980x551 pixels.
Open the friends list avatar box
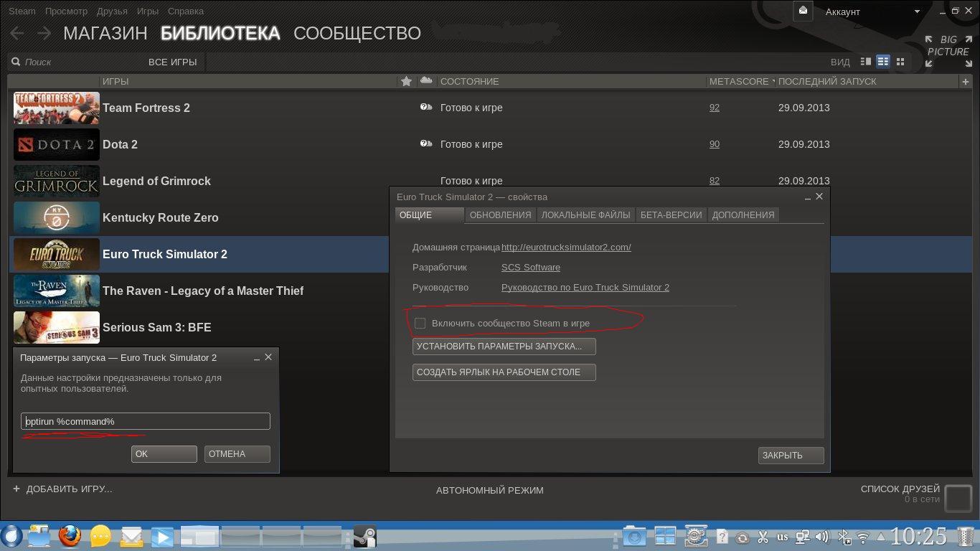958,498
